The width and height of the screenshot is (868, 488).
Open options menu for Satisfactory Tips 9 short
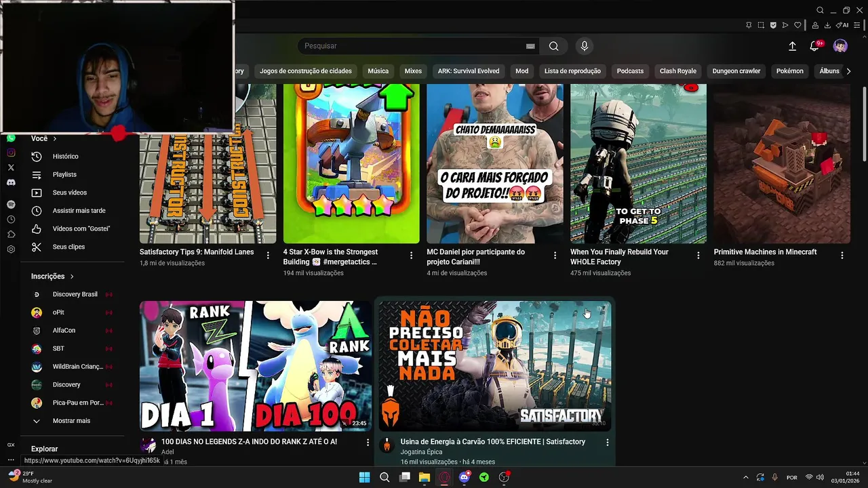coord(268,256)
